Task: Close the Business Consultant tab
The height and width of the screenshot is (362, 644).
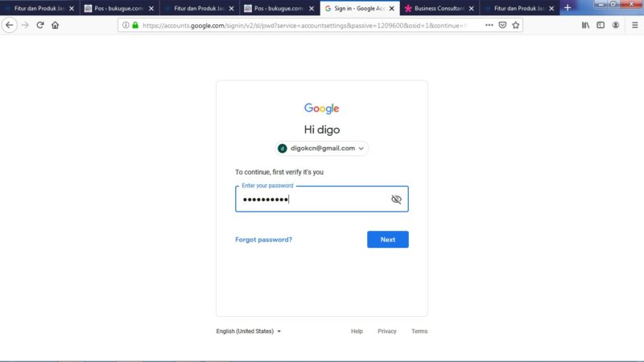Action: point(471,8)
